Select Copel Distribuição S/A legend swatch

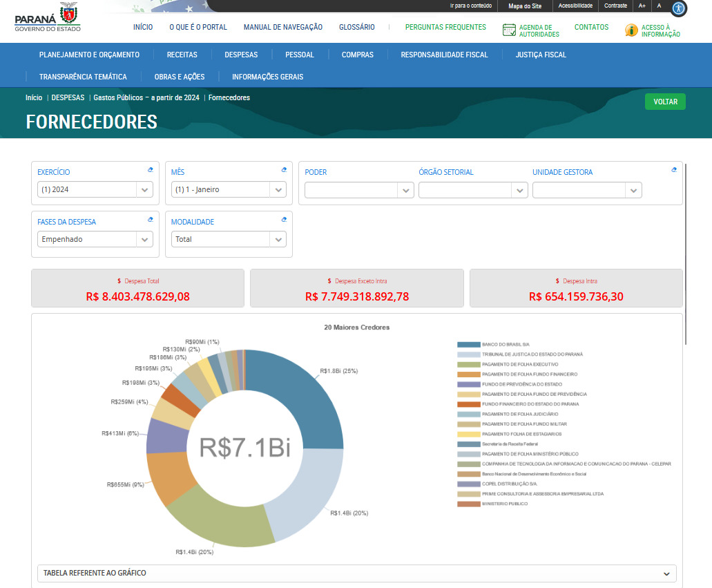point(469,484)
